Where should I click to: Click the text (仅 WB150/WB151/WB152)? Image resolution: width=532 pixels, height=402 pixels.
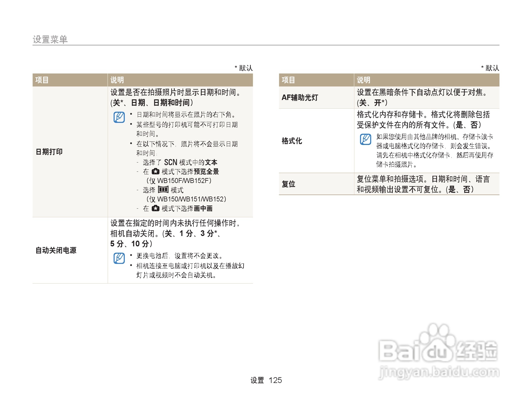186,199
